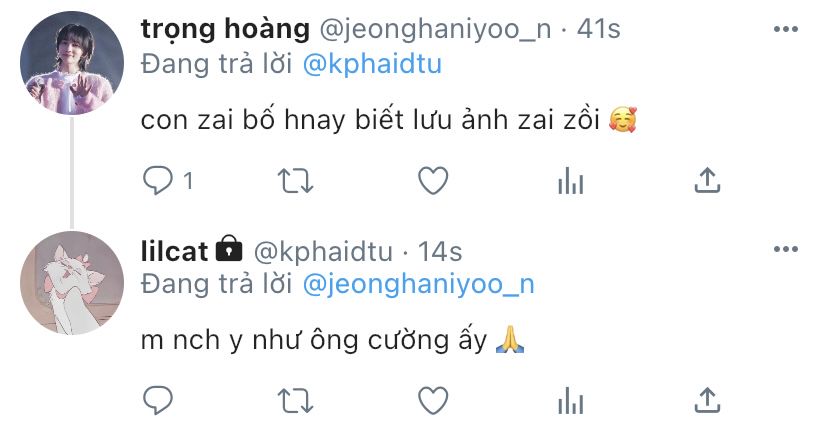Open more options on lilcat's tweet
The image size is (828, 427).
(x=785, y=249)
